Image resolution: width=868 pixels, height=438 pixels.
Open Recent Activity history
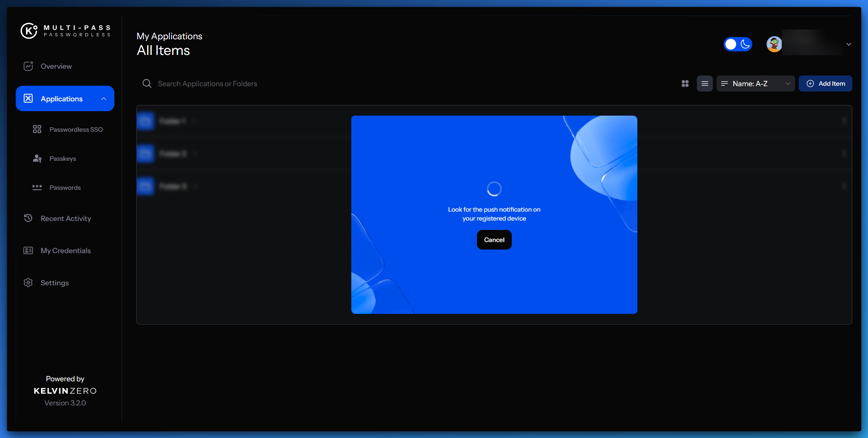pos(66,218)
